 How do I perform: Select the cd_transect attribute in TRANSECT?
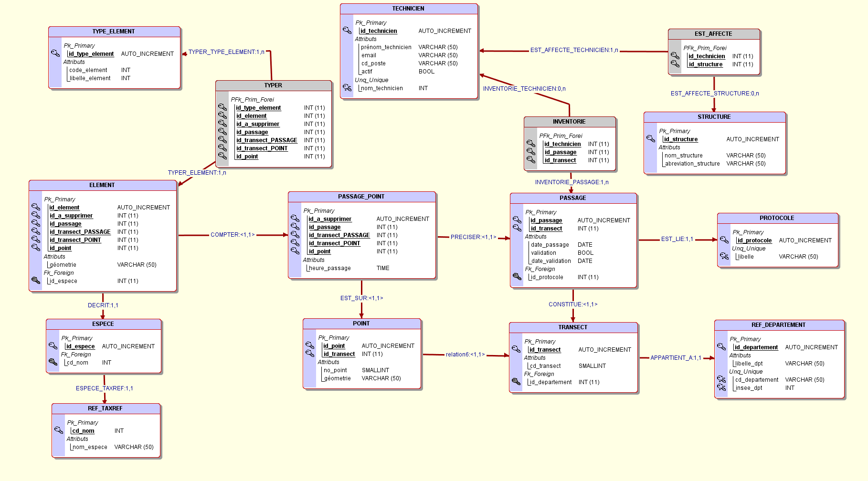click(545, 366)
